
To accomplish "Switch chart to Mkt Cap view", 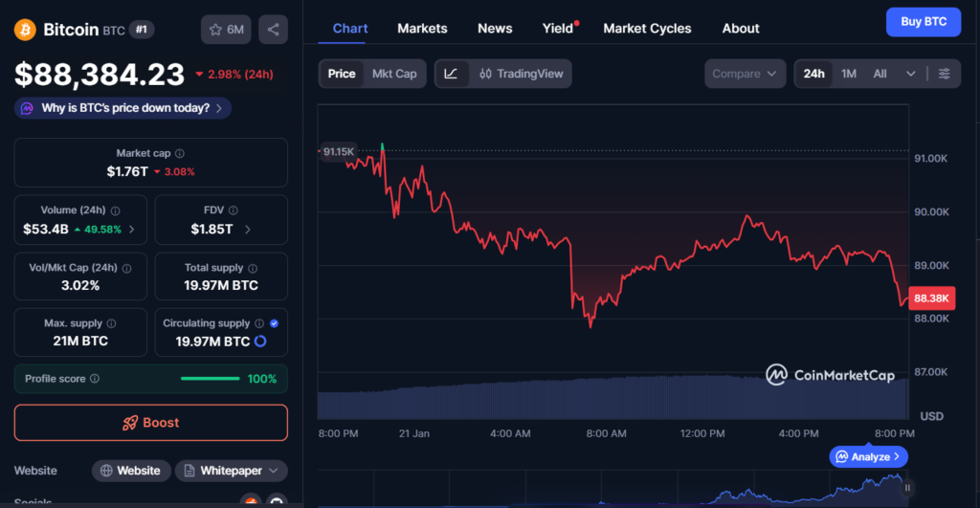I will (394, 74).
